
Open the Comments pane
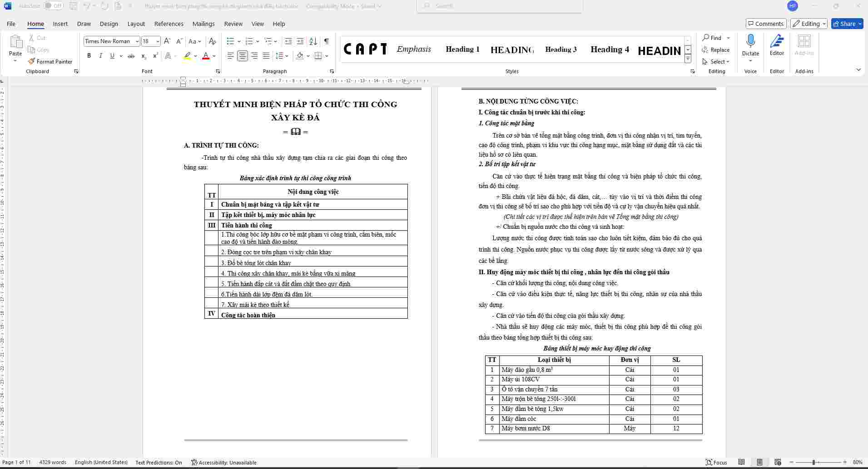(x=766, y=24)
